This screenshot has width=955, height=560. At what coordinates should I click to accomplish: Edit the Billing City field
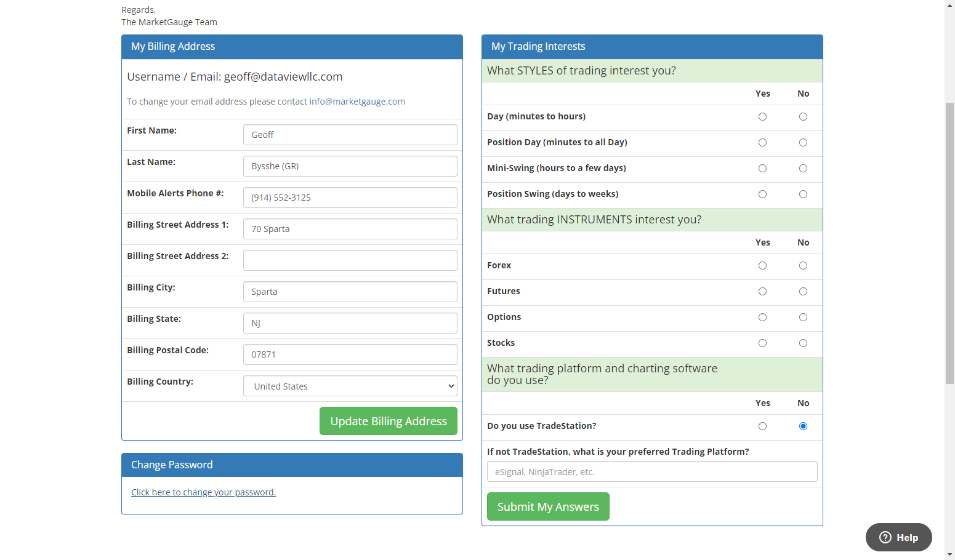coord(350,292)
